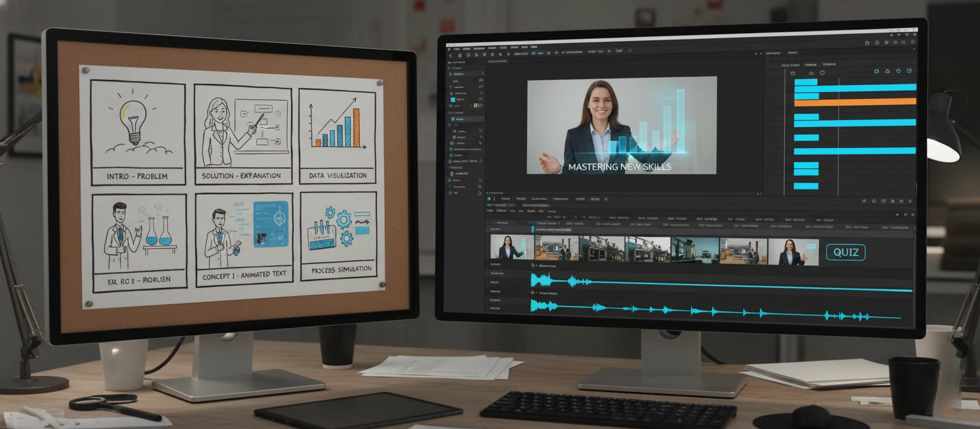
Task: Open the sync icon in right panel header
Action: pyautogui.click(x=876, y=71)
